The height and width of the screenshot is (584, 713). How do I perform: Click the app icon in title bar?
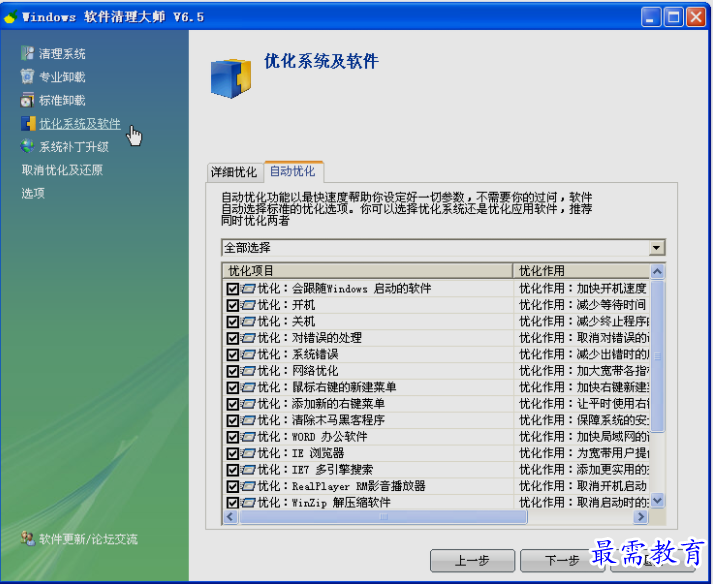(x=10, y=17)
